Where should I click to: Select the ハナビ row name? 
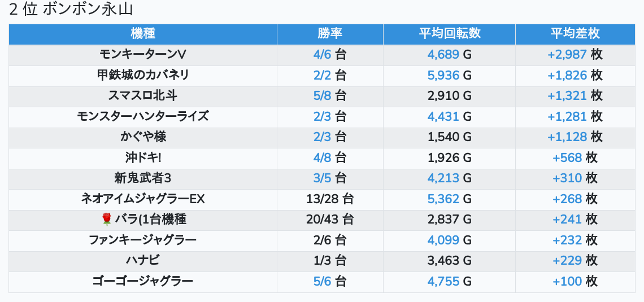point(143,261)
